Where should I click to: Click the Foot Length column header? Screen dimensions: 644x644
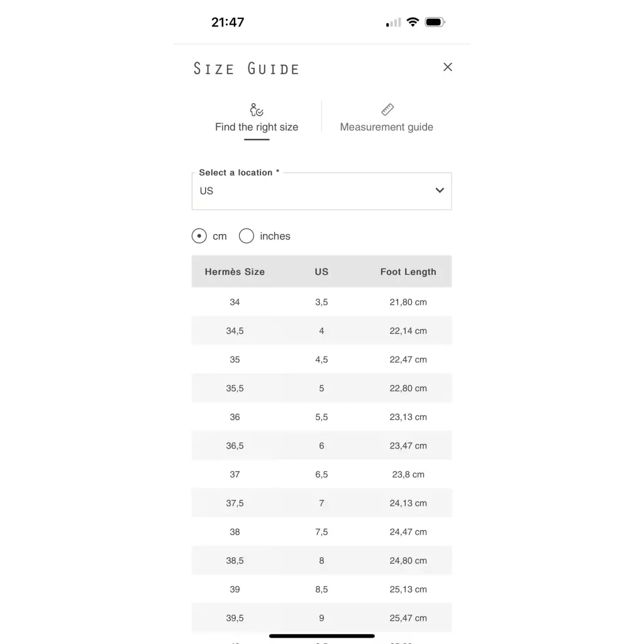[408, 272]
